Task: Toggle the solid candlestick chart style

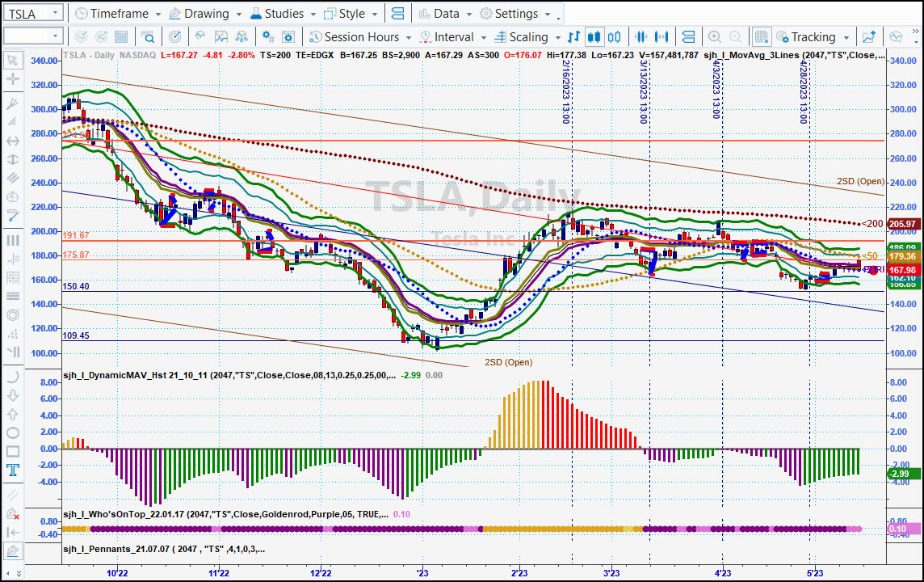Action: point(594,37)
